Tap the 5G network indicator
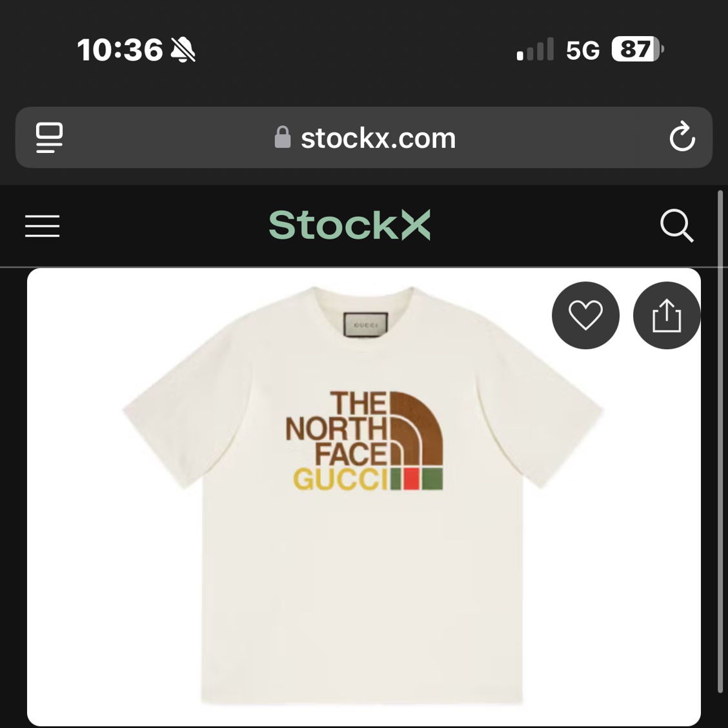This screenshot has width=728, height=728. tap(583, 50)
